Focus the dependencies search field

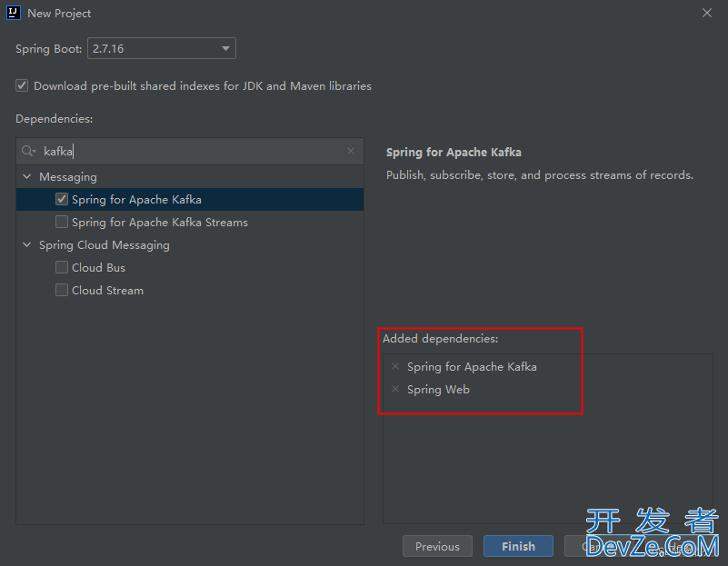click(190, 151)
